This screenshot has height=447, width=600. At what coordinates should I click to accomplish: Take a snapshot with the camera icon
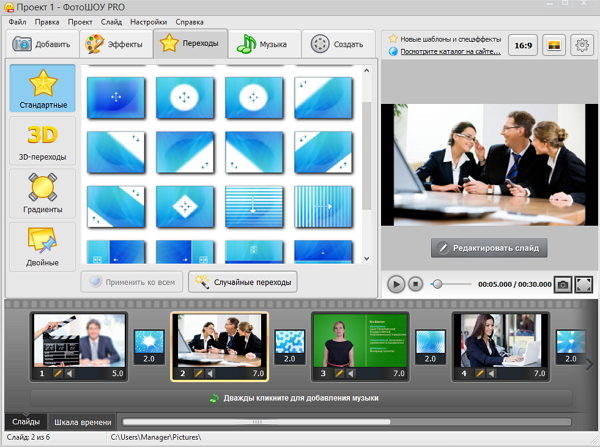pyautogui.click(x=563, y=284)
